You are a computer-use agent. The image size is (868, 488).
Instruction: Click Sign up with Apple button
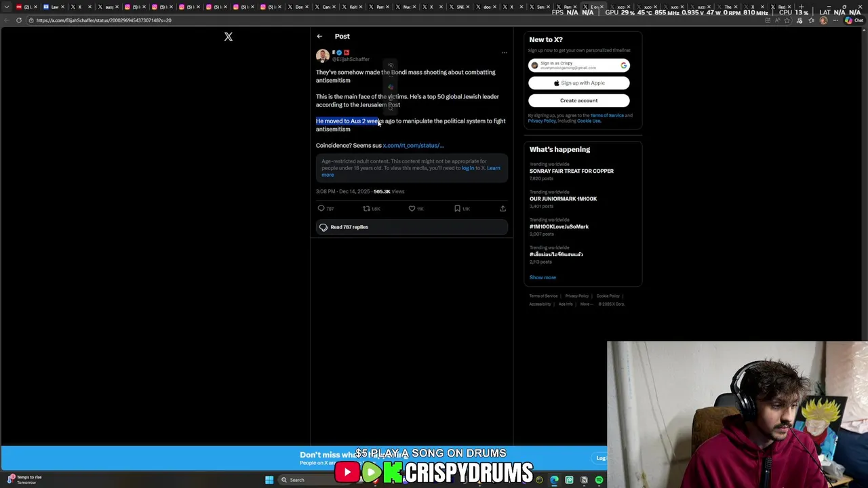coord(579,83)
